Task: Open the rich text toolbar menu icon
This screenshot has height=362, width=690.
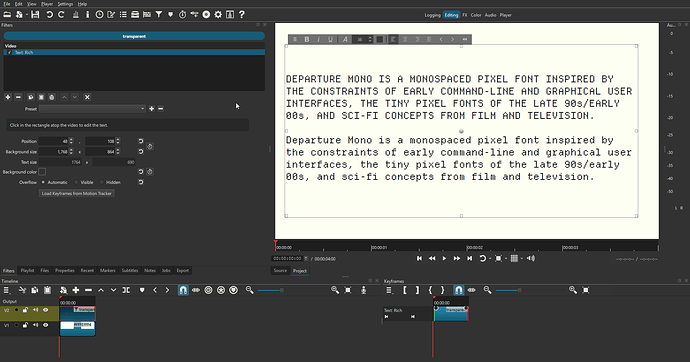Action: 295,40
